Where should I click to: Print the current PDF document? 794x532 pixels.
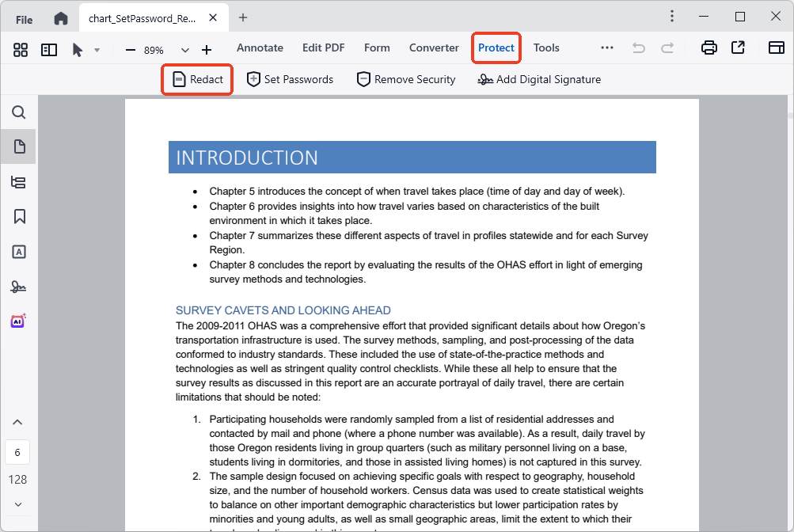pos(709,47)
